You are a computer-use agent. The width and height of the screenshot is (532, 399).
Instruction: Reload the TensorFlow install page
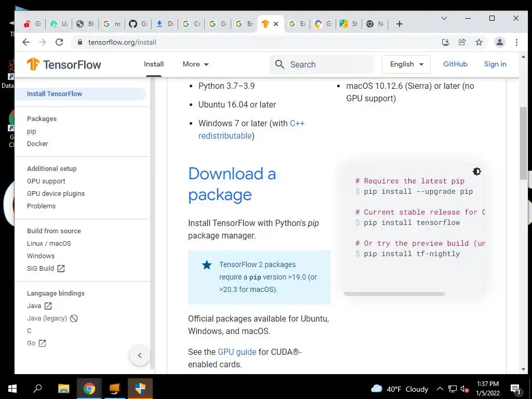pos(59,42)
